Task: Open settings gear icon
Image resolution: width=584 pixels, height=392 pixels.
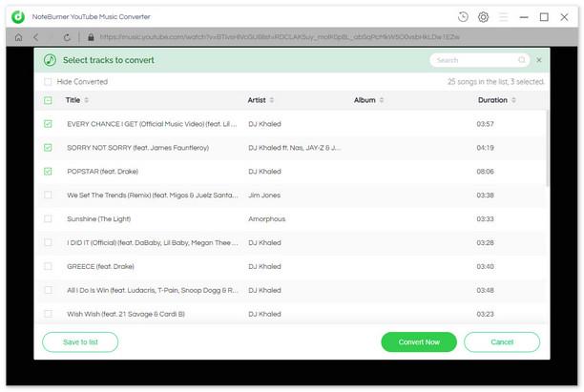Action: pos(483,17)
